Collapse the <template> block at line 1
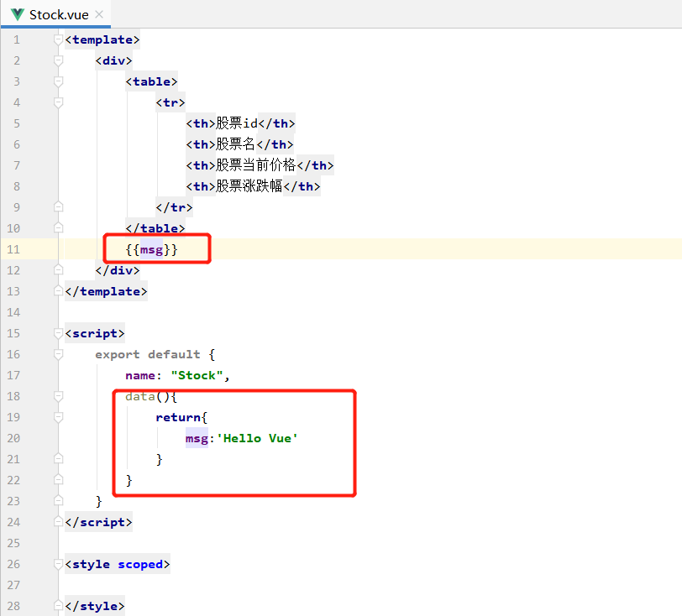The width and height of the screenshot is (682, 616). click(x=58, y=39)
